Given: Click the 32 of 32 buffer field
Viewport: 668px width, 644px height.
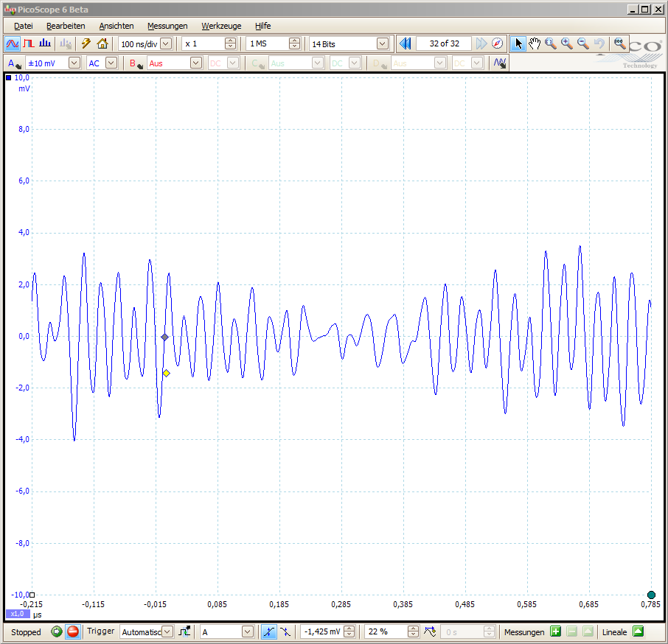Looking at the screenshot, I should tap(444, 43).
